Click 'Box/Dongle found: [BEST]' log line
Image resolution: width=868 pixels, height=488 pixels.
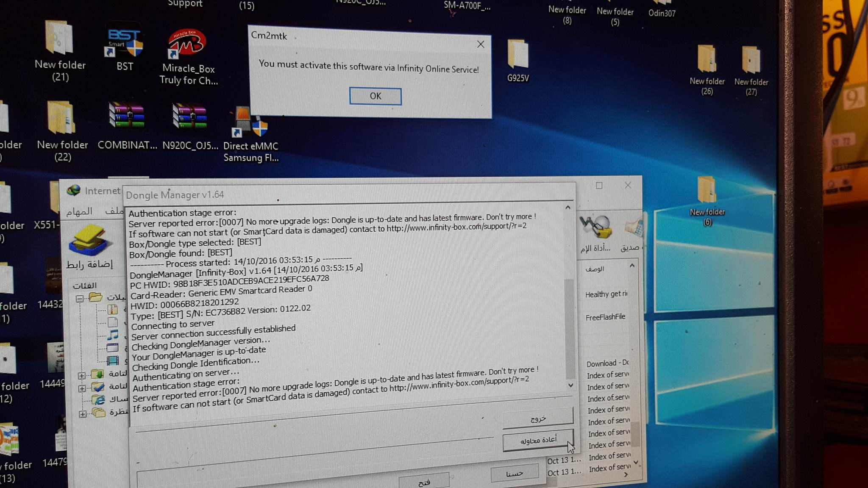181,253
